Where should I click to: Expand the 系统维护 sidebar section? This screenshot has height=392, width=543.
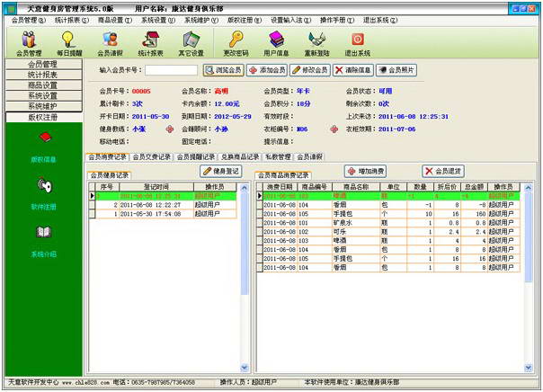pyautogui.click(x=43, y=106)
